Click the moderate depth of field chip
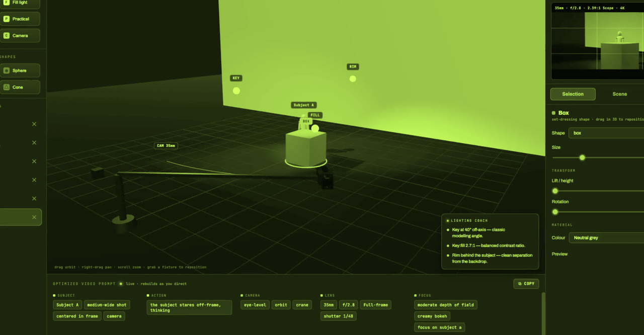The height and width of the screenshot is (335, 644). [446, 305]
